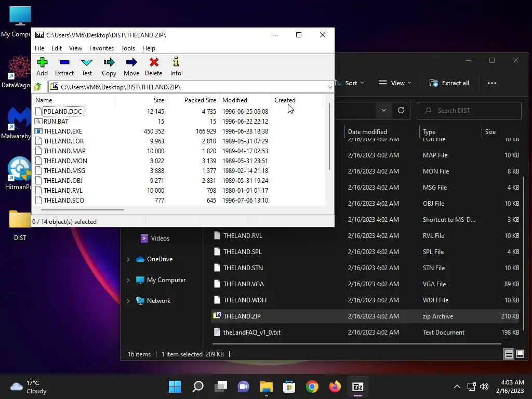Open taskbar Search
This screenshot has height=399, width=532.
(x=198, y=387)
